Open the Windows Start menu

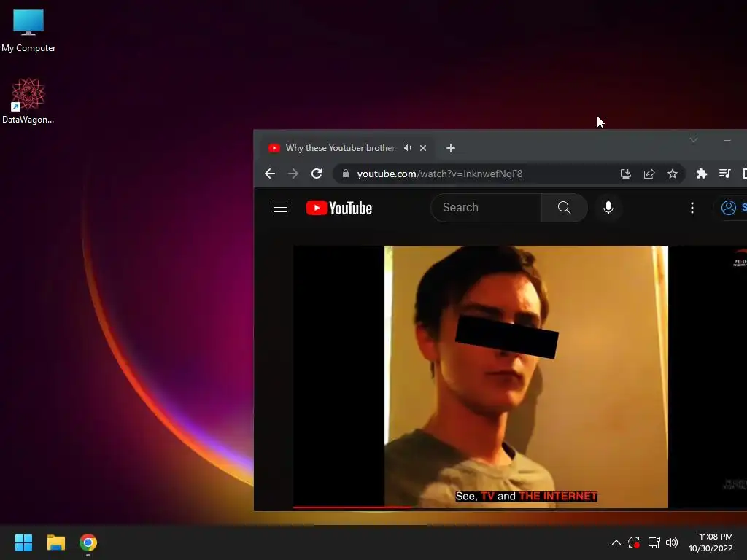[x=24, y=542]
